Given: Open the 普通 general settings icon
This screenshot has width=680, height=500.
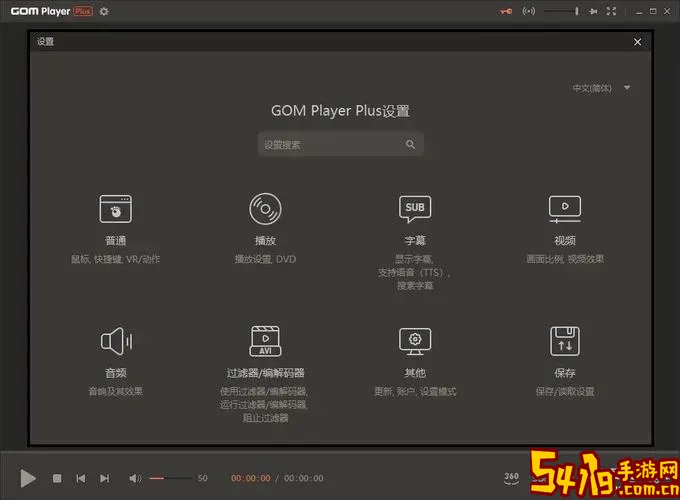Looking at the screenshot, I should coord(115,209).
